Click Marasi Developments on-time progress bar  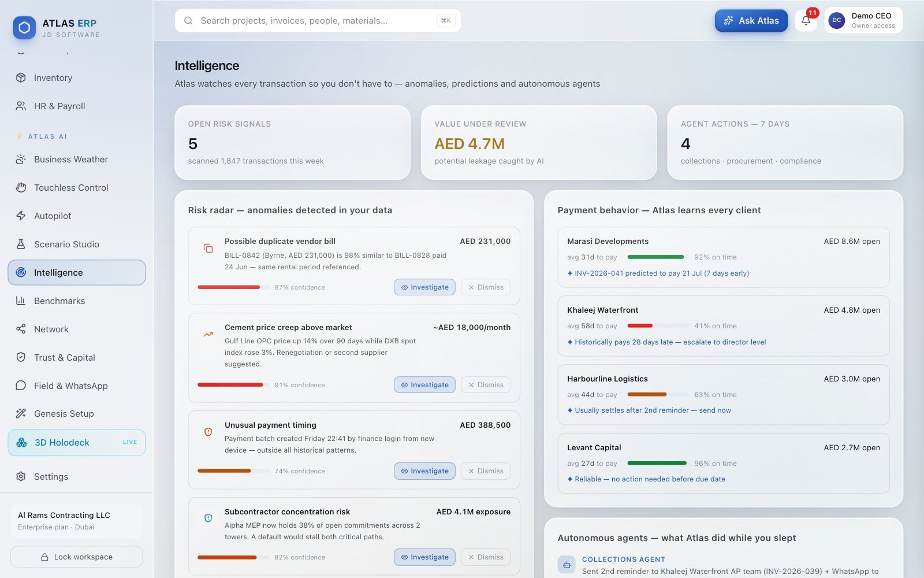pyautogui.click(x=658, y=257)
